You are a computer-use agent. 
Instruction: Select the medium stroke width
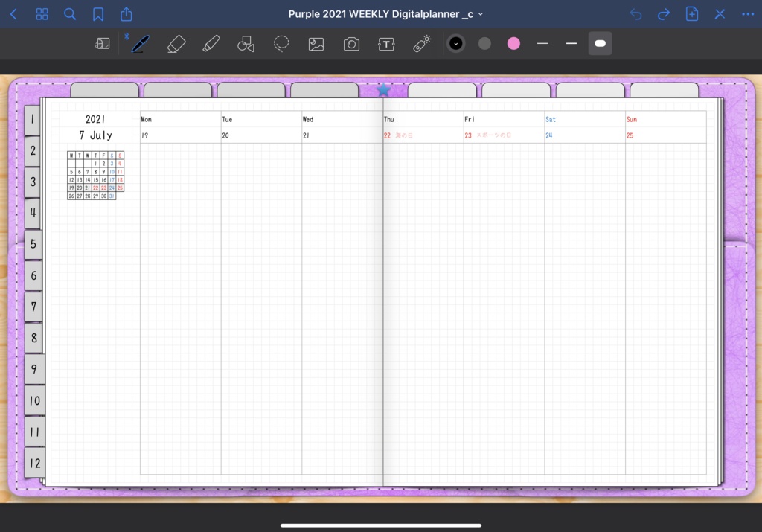pyautogui.click(x=571, y=44)
